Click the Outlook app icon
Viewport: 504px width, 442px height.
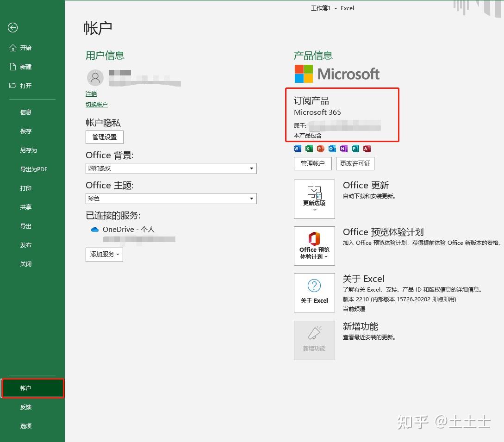(x=332, y=149)
